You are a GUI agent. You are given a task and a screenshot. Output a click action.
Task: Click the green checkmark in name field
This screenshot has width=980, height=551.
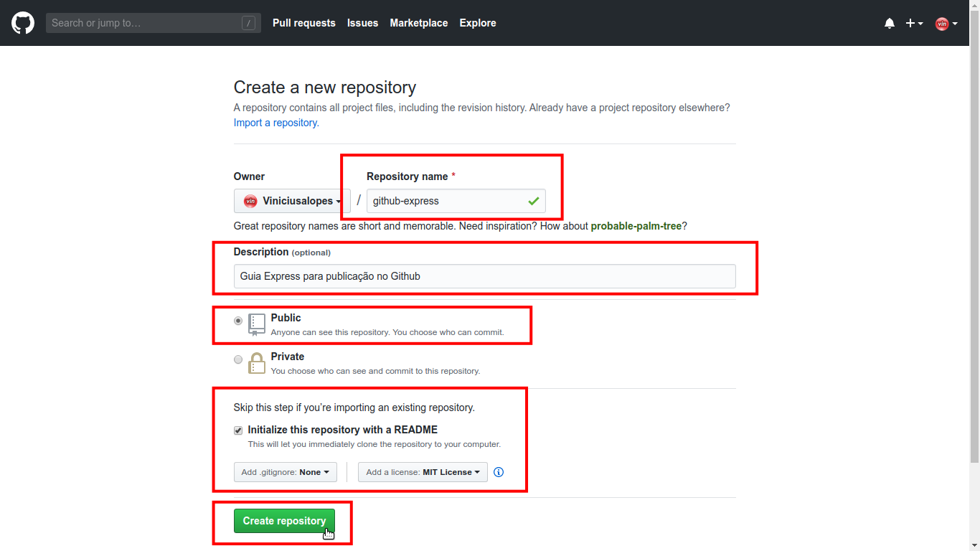[x=533, y=201]
